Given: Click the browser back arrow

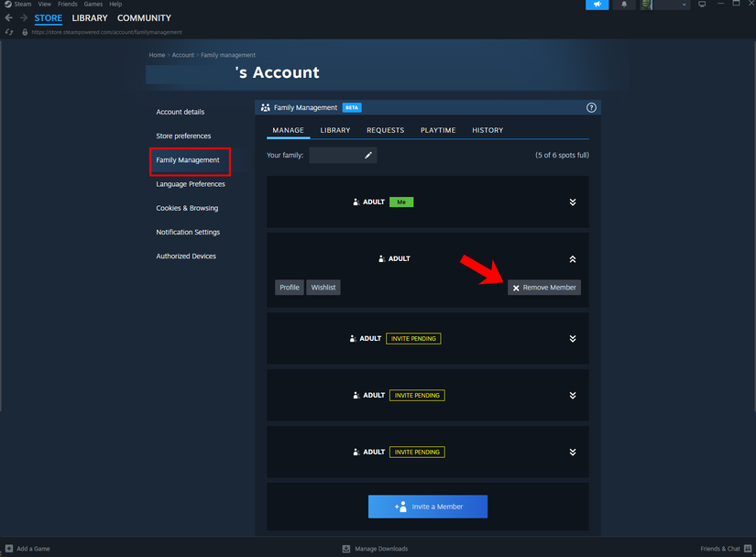Looking at the screenshot, I should [9, 18].
